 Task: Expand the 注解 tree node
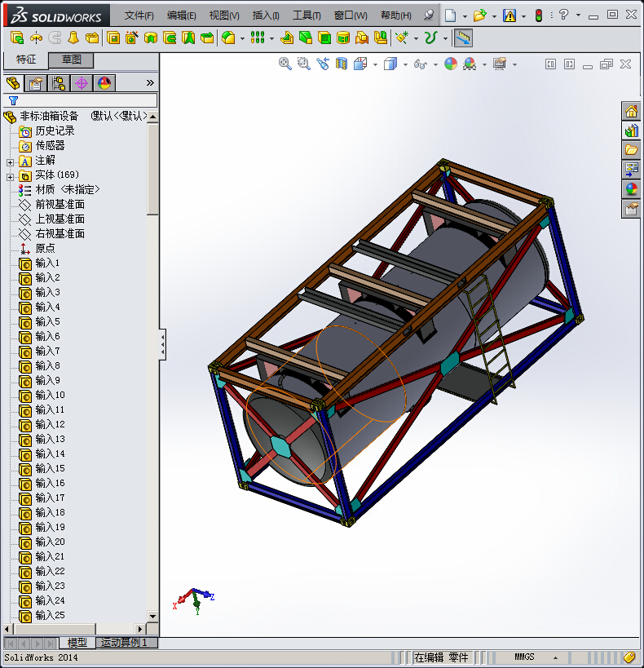[x=11, y=162]
